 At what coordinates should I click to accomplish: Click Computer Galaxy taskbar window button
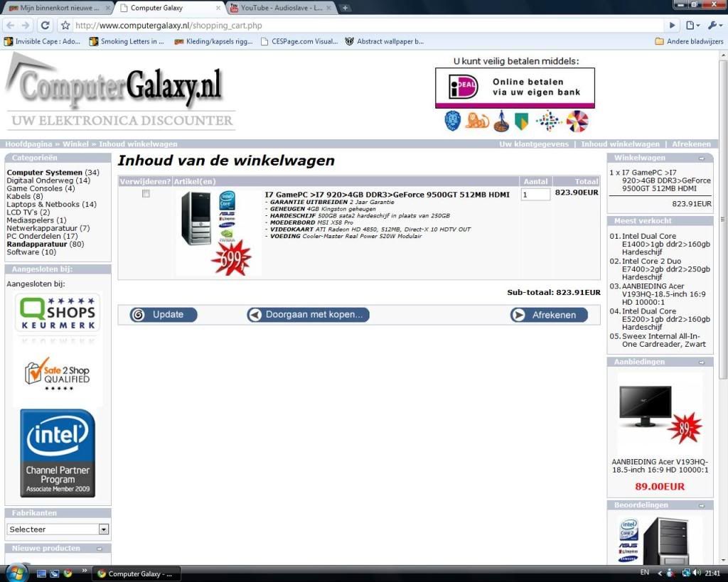[135, 573]
